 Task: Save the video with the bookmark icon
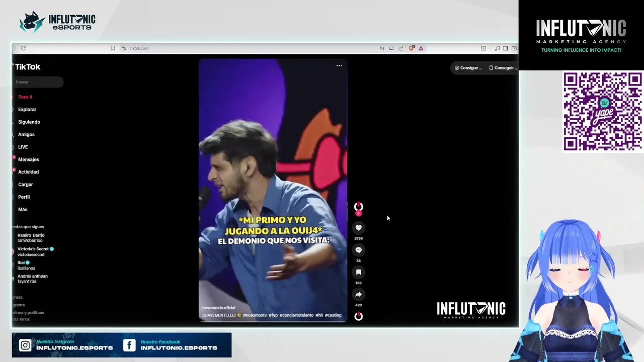(358, 272)
